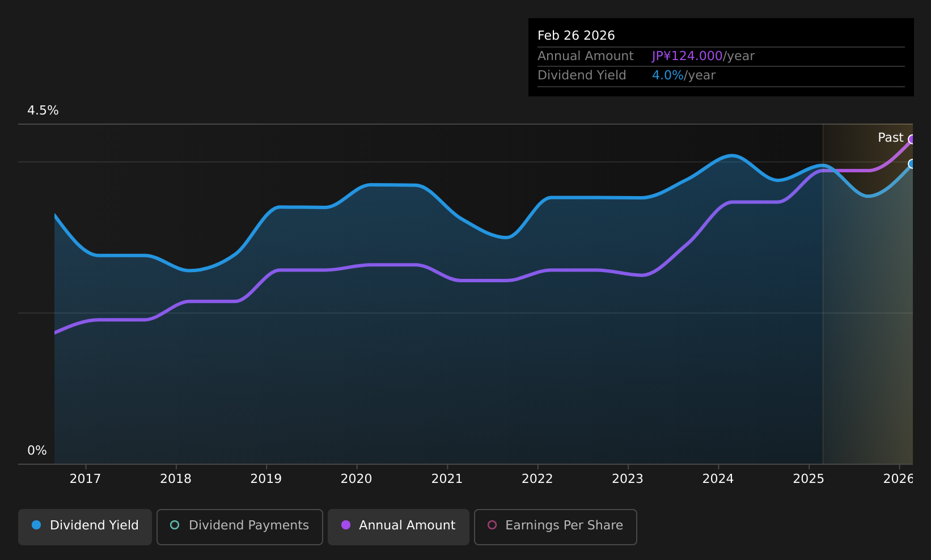Click the 2023 x-axis label

[628, 479]
